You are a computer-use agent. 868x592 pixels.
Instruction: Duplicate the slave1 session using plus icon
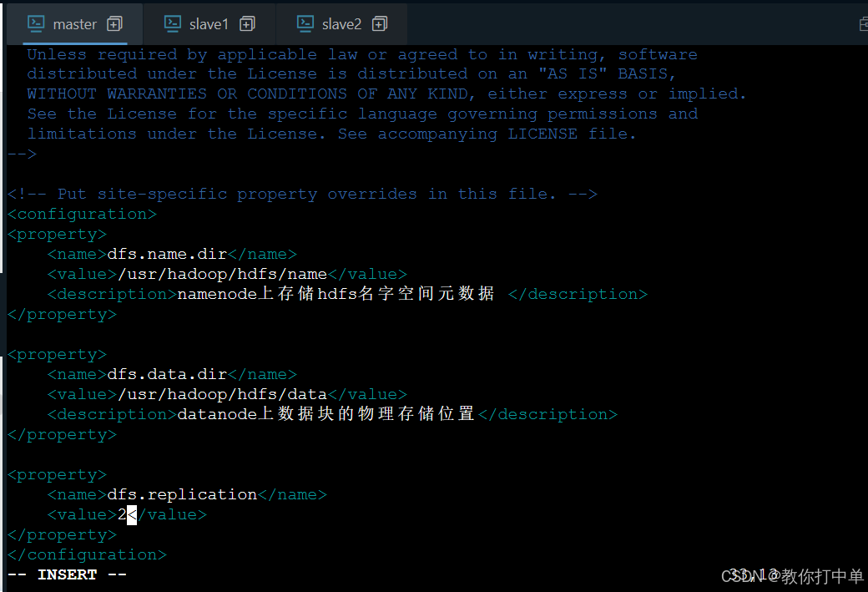point(247,24)
